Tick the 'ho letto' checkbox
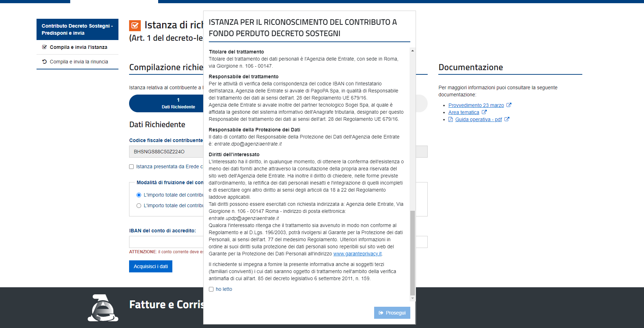The image size is (644, 328). [211, 289]
